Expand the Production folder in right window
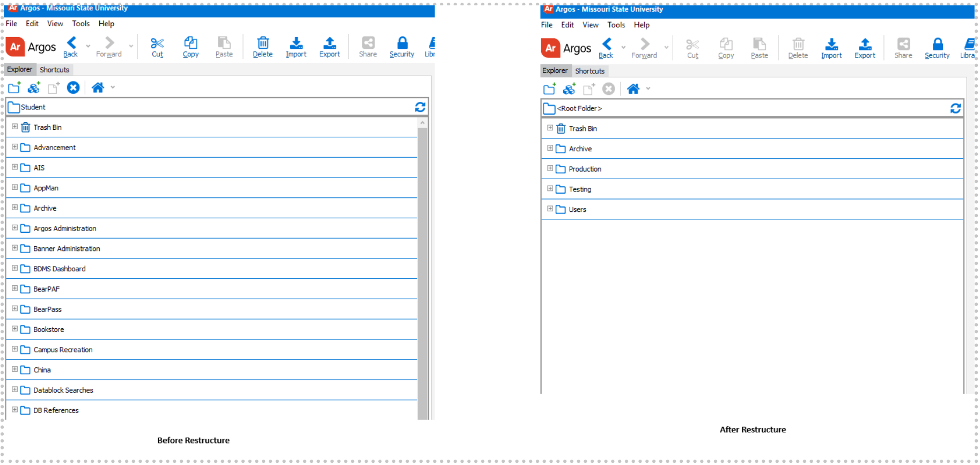Screen dimensions: 980x465 (550, 168)
